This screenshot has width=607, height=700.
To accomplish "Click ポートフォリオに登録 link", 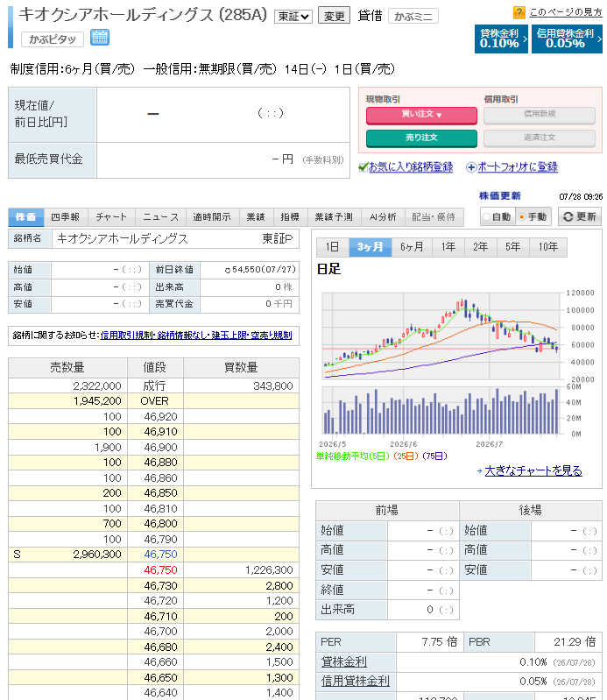I will (518, 167).
